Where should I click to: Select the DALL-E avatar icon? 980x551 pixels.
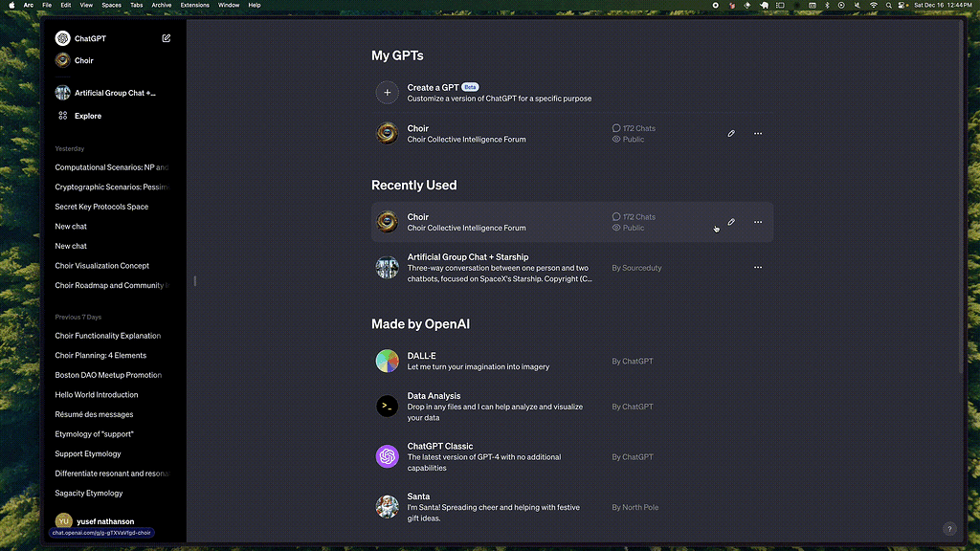click(x=387, y=361)
